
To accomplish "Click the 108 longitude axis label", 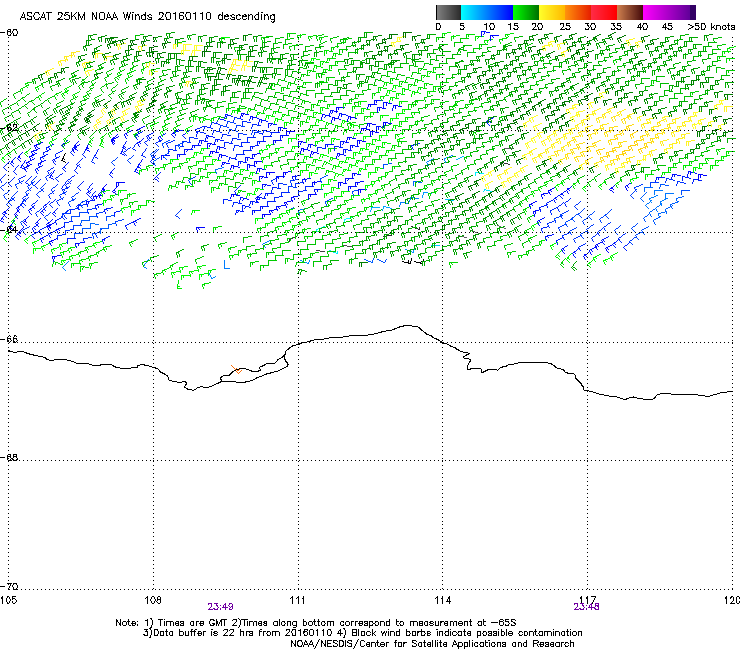I will tap(153, 599).
